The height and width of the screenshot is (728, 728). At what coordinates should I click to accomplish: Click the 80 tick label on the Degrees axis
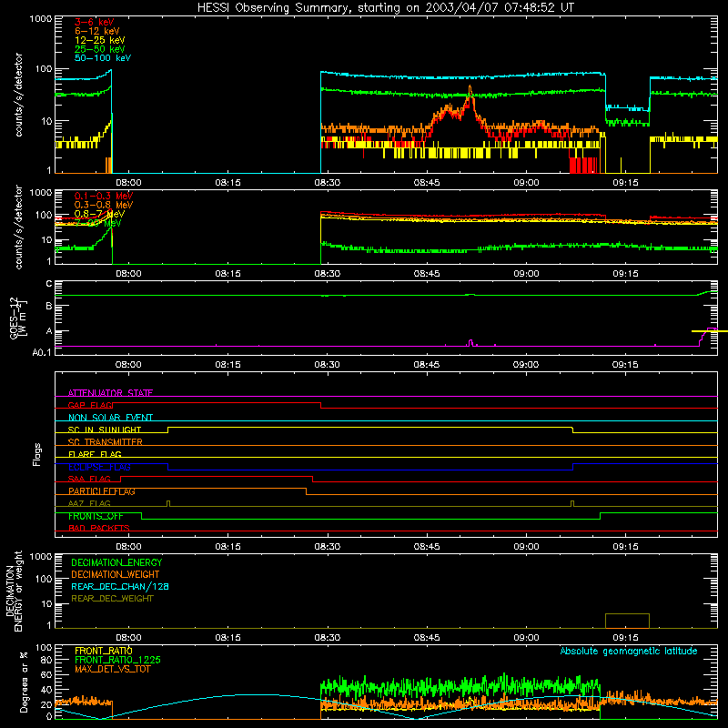pos(46,660)
